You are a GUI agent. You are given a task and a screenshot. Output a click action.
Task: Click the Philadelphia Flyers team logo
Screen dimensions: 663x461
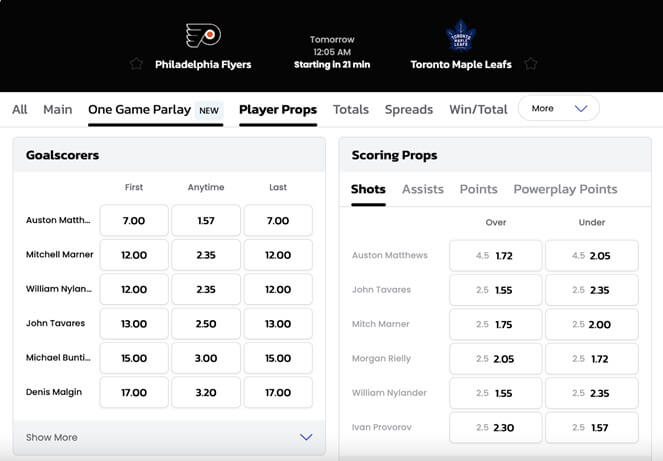(x=203, y=35)
